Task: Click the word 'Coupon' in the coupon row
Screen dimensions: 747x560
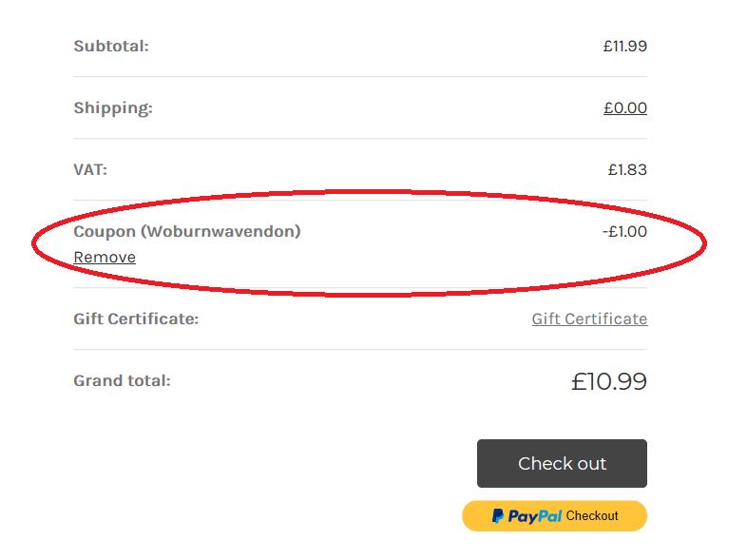Action: point(105,231)
